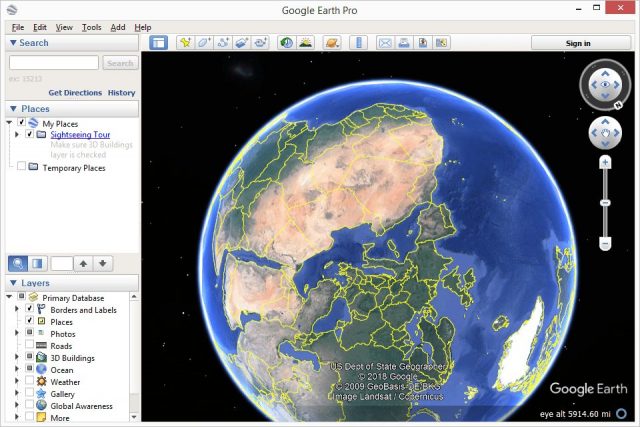
Task: Record a tour with the toolbar icon
Action: coord(260,43)
